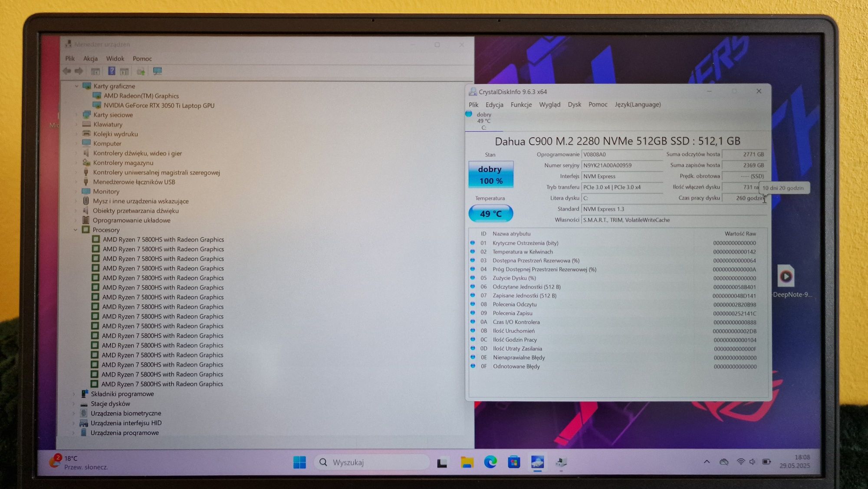Click the Mysz i inne urządzenia wskazujące icon
868x489 pixels.
coord(86,201)
